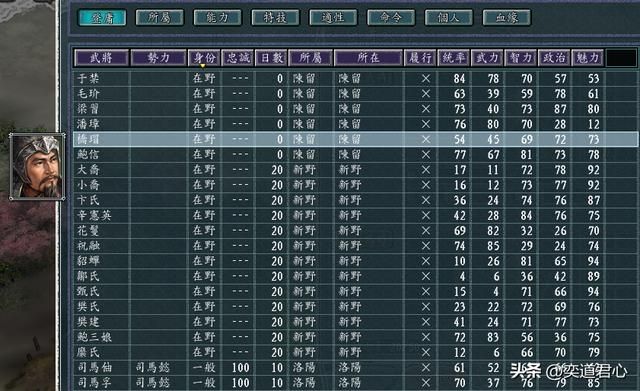640x391 pixels.
Task: Sort by the 履行 column header
Action: [420, 58]
